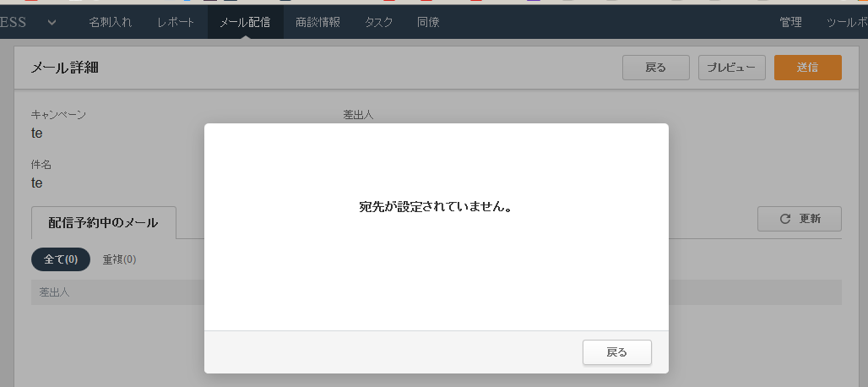Click the 宛先が設定されていません message text
Image resolution: width=868 pixels, height=387 pixels.
pos(436,207)
